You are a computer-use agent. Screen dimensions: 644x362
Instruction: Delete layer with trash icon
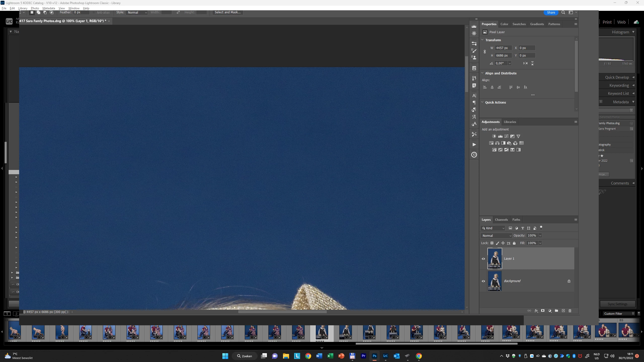point(570,311)
